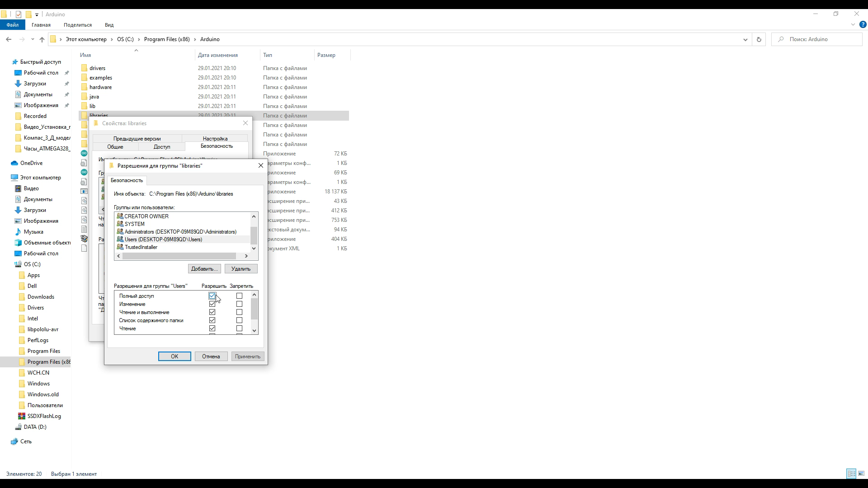Click the Quick Access star icon

14,62
